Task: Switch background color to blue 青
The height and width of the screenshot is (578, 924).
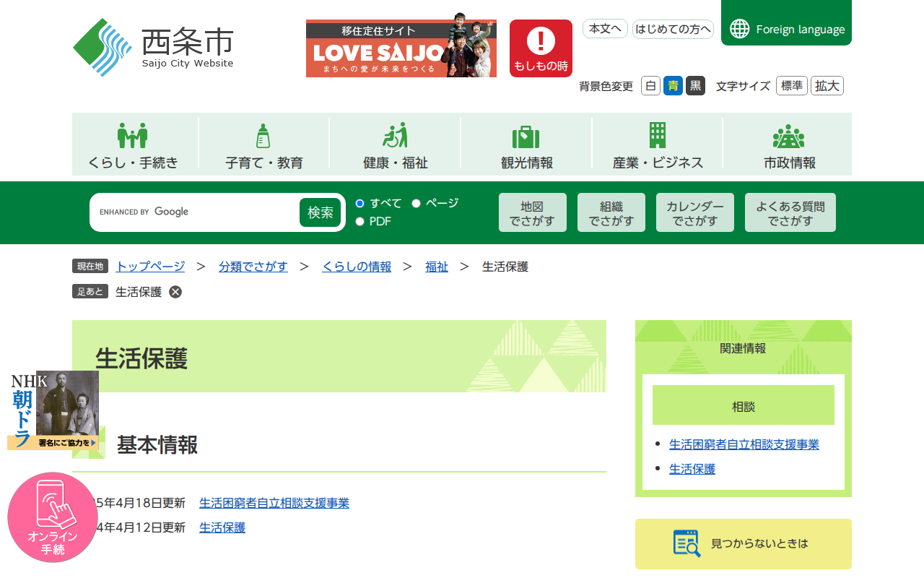Action: click(674, 86)
